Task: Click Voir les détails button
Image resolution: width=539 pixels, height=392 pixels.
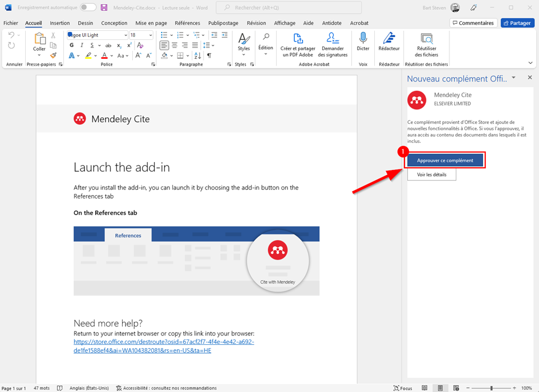Action: point(432,175)
